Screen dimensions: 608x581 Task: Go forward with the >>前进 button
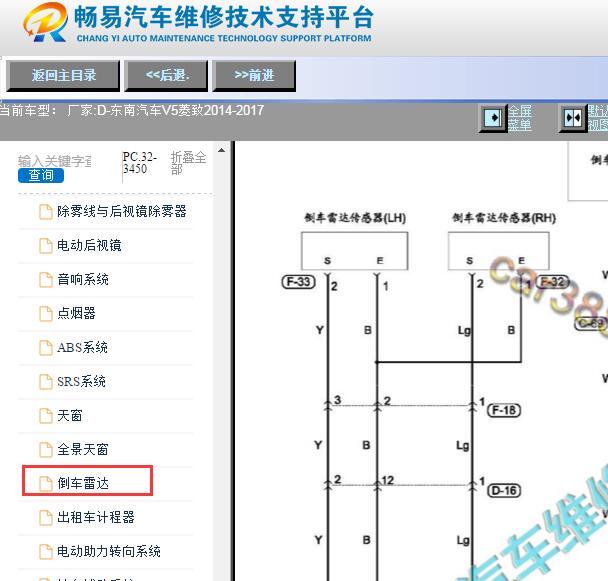tap(254, 76)
